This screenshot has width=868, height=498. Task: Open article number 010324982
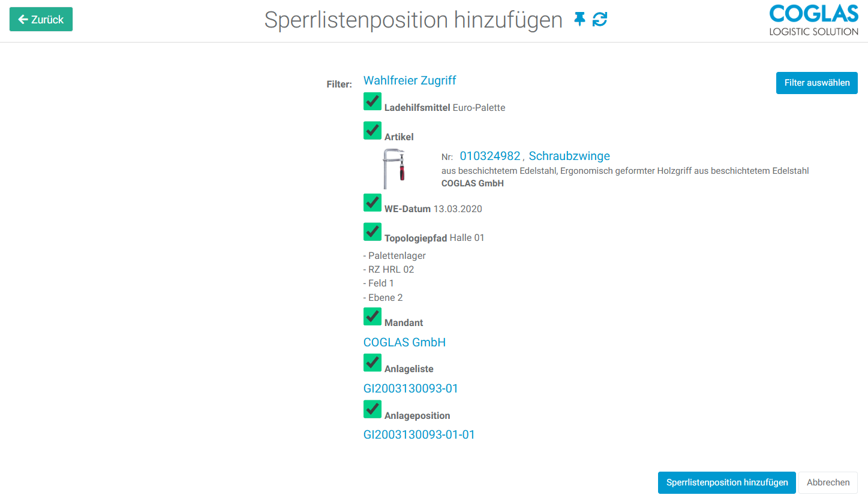(x=489, y=156)
